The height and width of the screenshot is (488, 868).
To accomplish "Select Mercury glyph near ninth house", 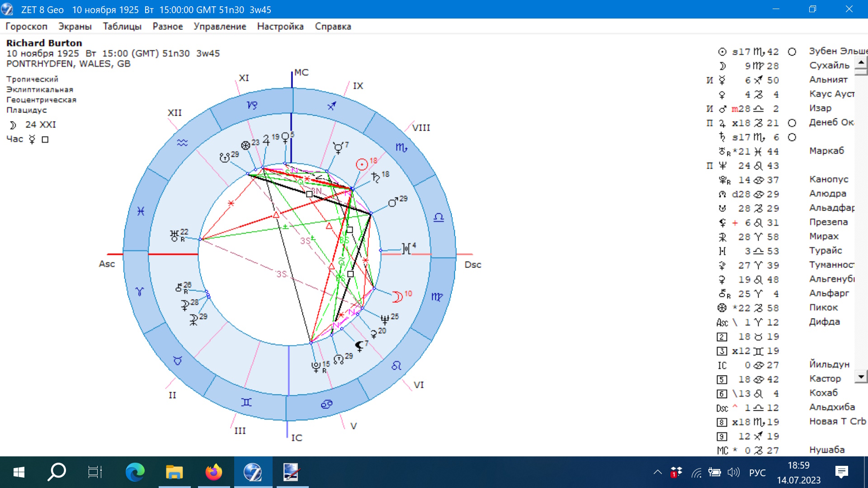I will click(338, 148).
